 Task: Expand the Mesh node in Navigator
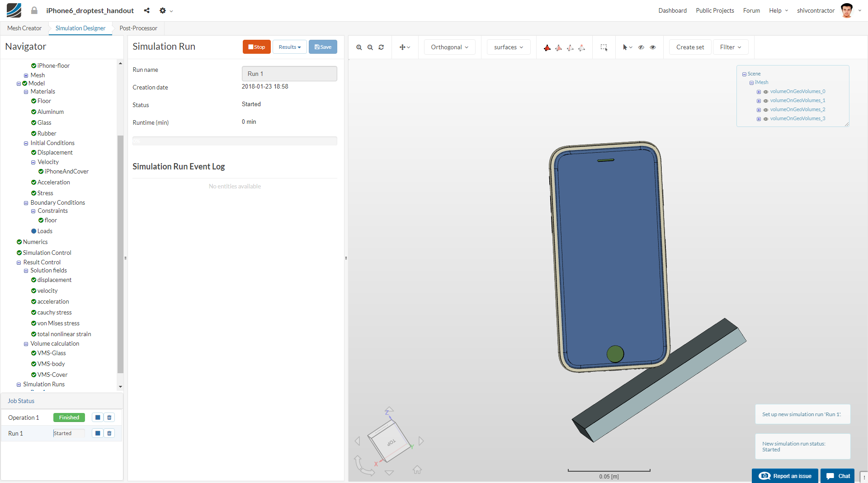[x=26, y=75]
